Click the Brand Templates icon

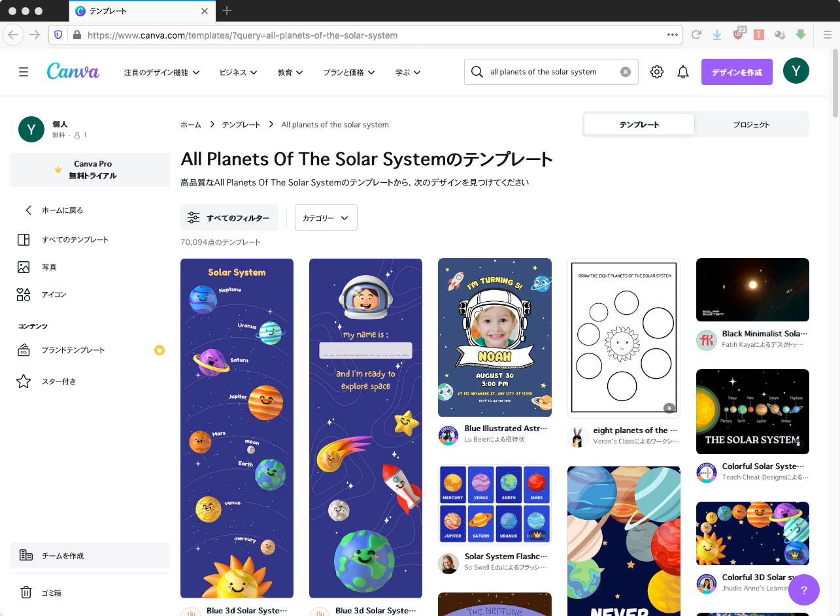coord(24,349)
